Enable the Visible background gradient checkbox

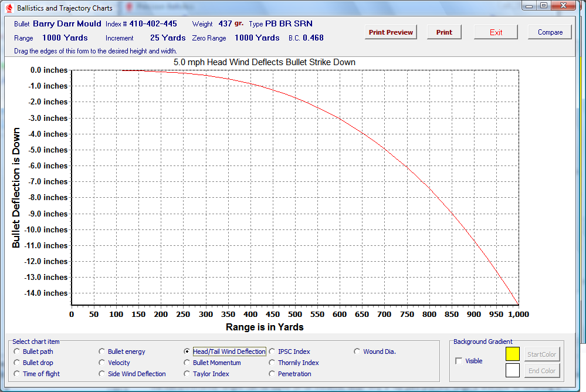coord(459,361)
